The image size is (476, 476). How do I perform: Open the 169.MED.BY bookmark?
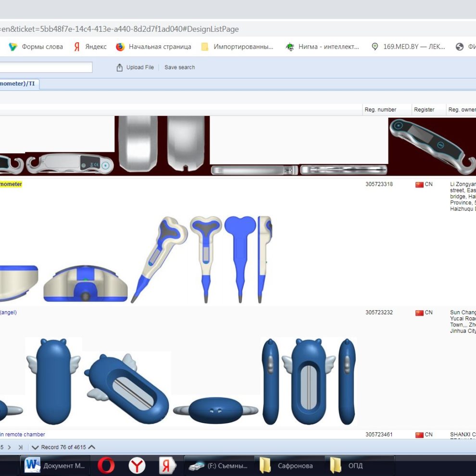click(x=408, y=47)
